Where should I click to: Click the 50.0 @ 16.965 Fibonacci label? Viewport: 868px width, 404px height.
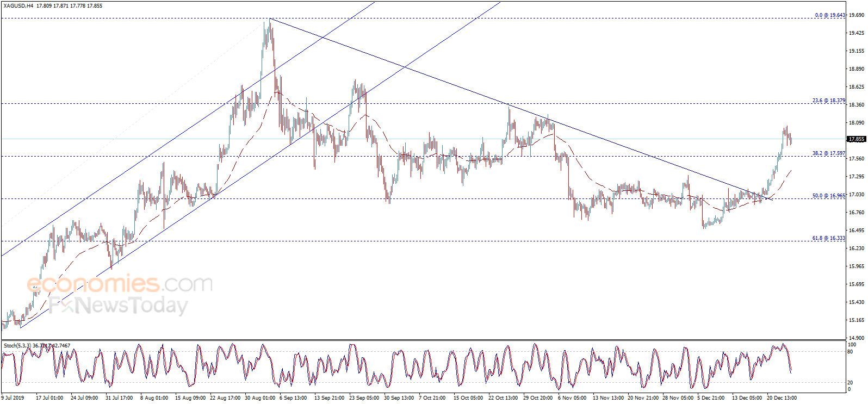[829, 196]
